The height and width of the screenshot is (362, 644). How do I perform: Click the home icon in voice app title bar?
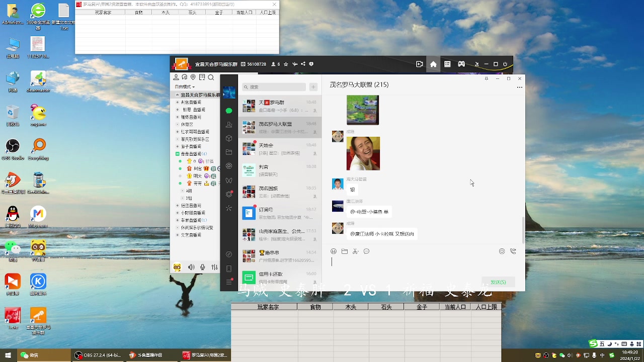(433, 64)
